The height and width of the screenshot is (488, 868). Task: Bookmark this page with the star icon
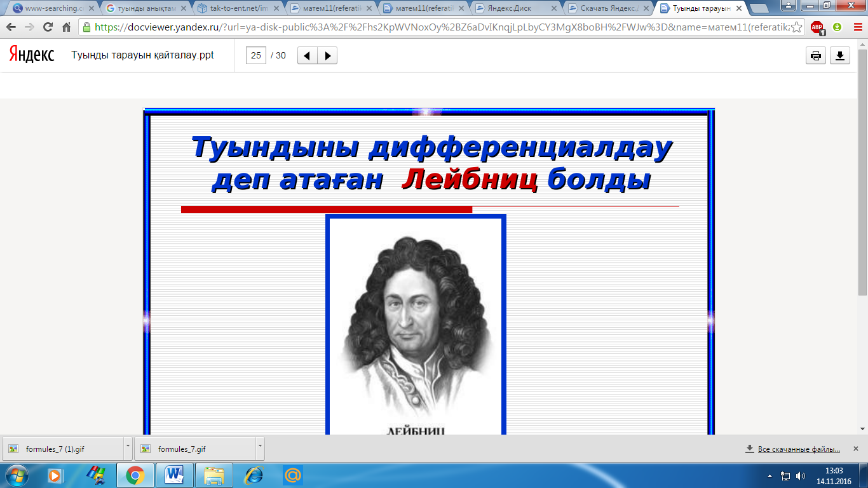click(x=796, y=27)
